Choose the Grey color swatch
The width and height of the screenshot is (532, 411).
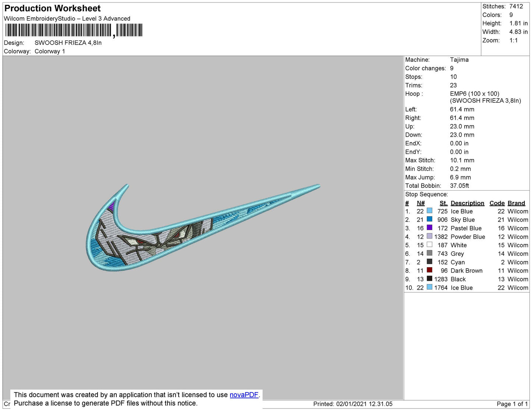(x=429, y=253)
